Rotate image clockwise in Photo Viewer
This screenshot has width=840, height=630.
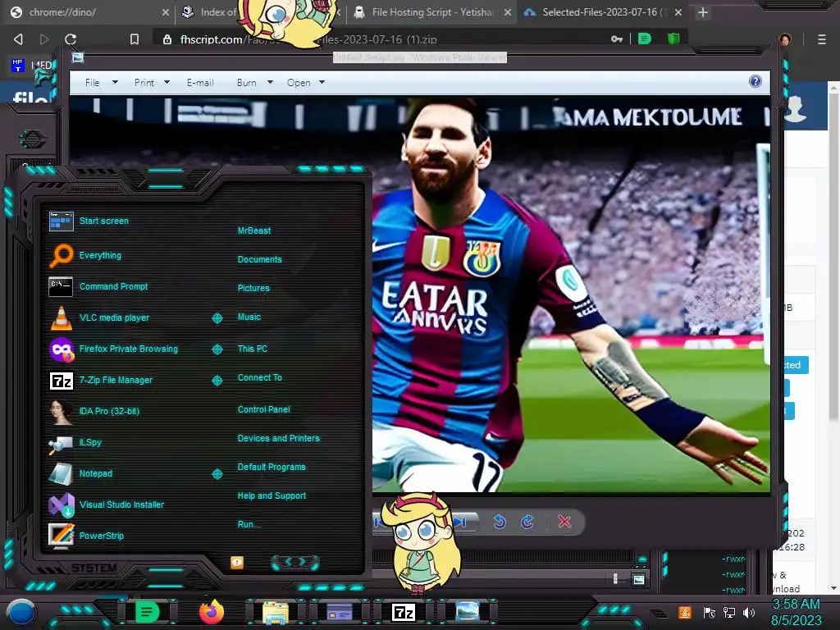527,522
